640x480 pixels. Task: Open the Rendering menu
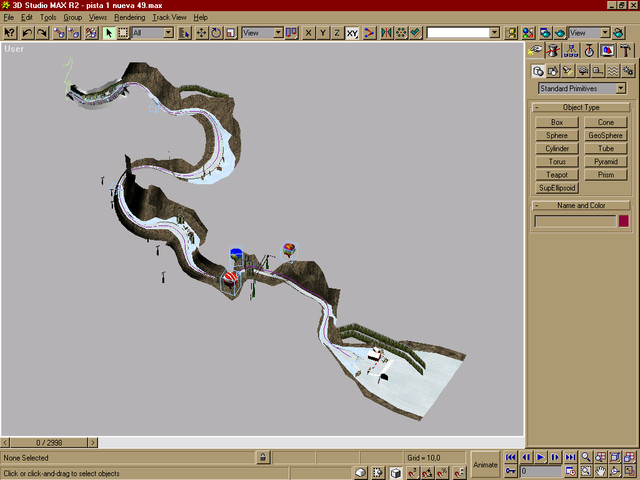coord(130,18)
